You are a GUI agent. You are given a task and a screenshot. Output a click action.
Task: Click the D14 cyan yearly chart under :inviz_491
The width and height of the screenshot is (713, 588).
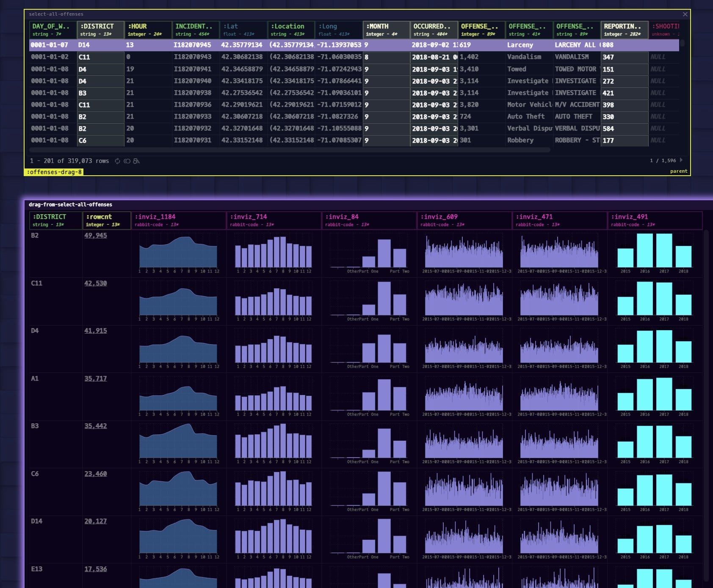(x=655, y=539)
